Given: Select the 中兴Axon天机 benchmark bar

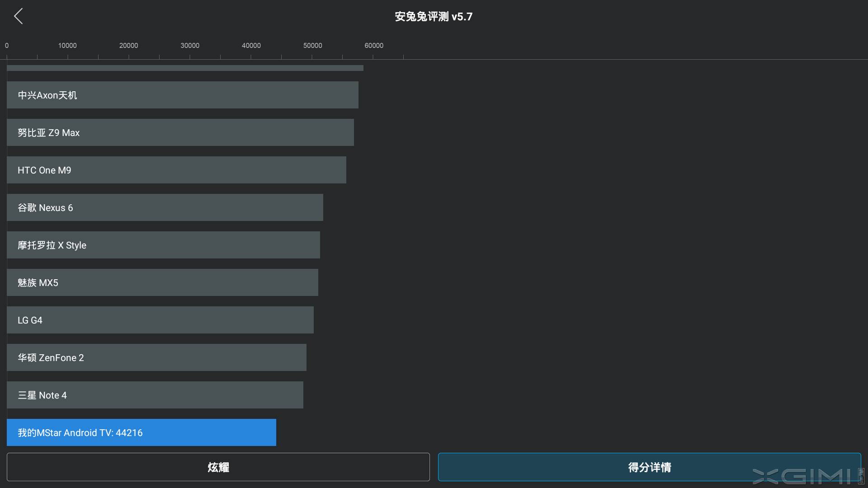Looking at the screenshot, I should (181, 95).
